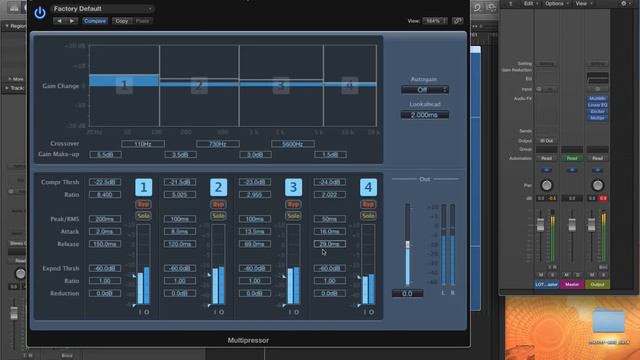Image resolution: width=640 pixels, height=360 pixels.
Task: Bypass band 2 with Byp button
Action: (x=218, y=204)
